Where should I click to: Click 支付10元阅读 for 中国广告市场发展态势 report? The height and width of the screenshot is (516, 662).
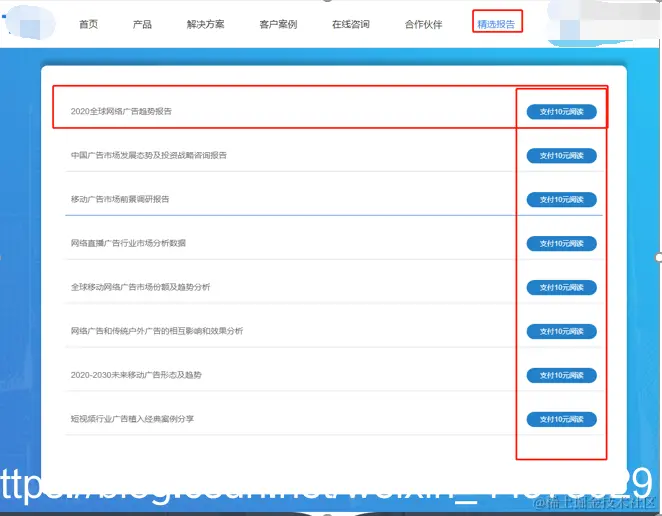pyautogui.click(x=562, y=155)
